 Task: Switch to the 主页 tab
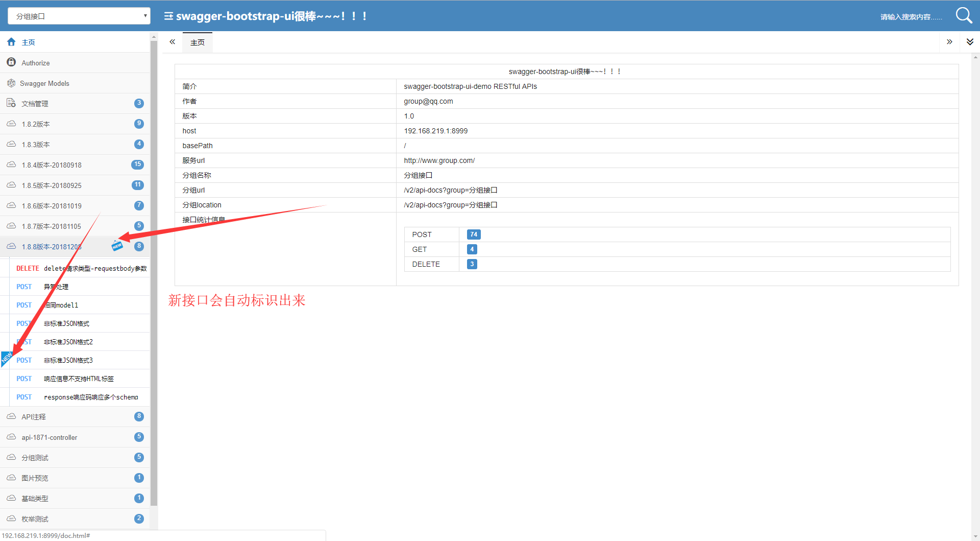pyautogui.click(x=198, y=42)
